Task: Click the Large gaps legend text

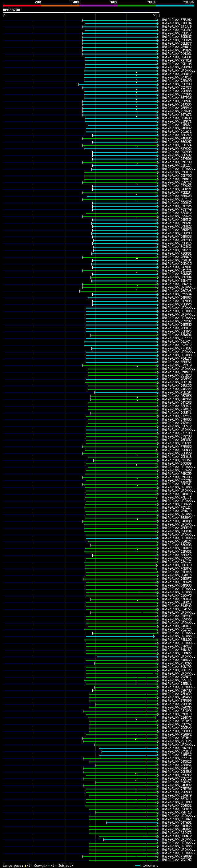Action: pyautogui.click(x=13, y=866)
